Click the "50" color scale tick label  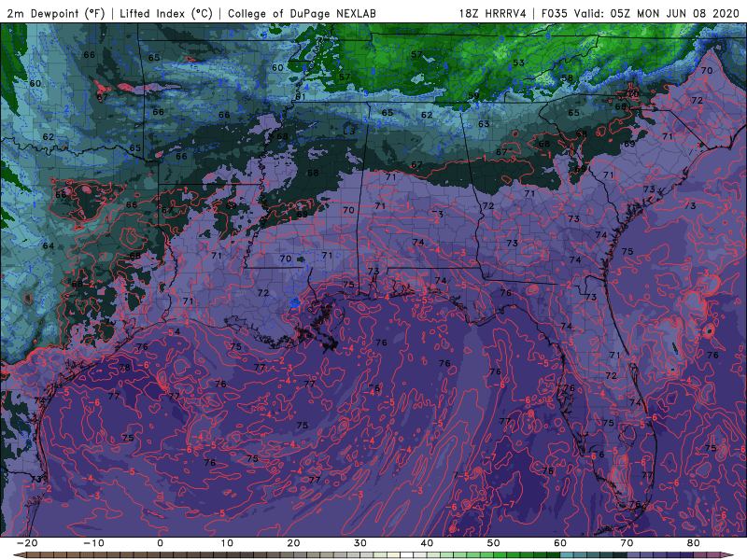click(494, 543)
